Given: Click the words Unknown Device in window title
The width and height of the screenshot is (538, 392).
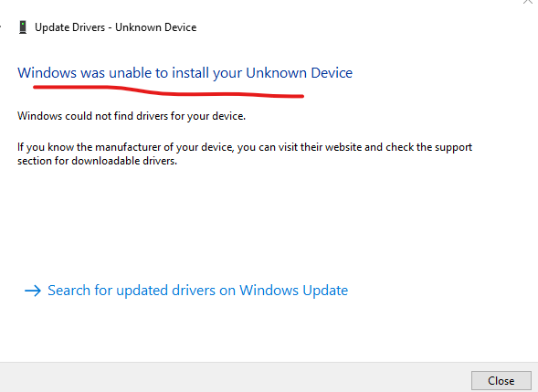Looking at the screenshot, I should click(156, 27).
